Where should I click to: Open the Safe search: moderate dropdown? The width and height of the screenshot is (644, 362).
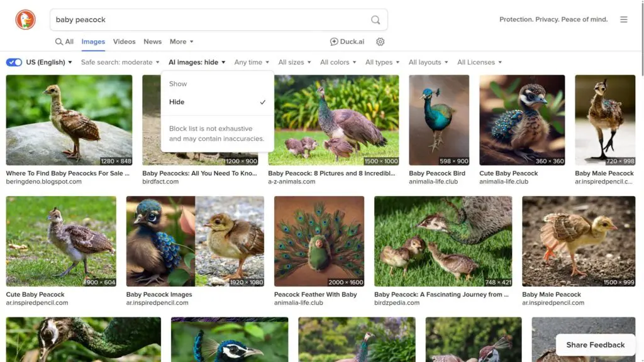[x=120, y=62]
